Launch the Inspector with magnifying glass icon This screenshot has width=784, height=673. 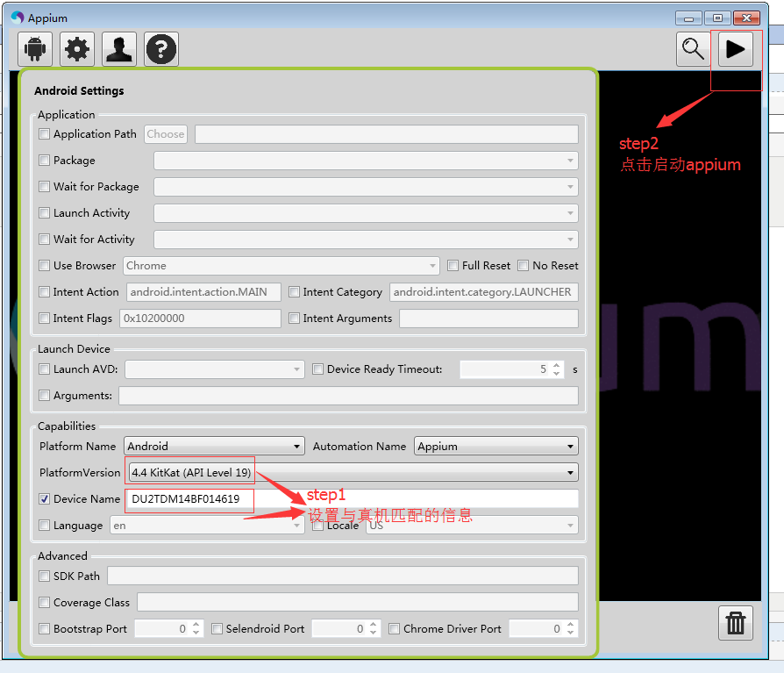click(x=693, y=49)
